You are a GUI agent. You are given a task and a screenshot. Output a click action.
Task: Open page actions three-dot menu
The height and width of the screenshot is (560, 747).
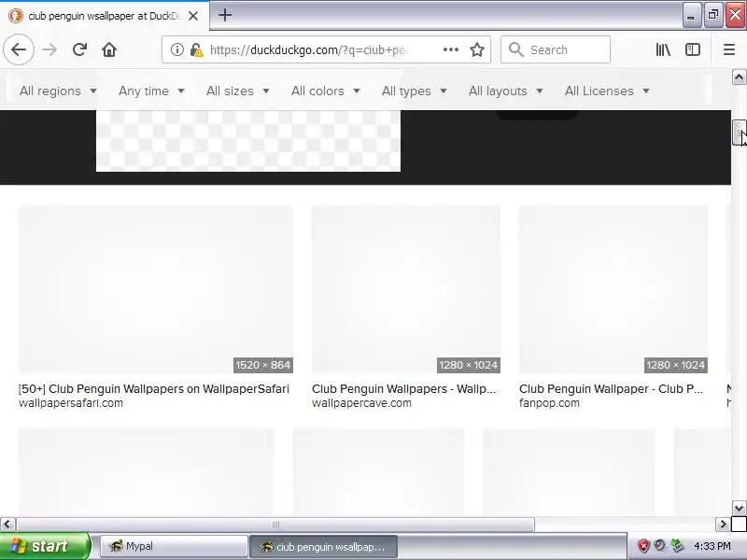click(451, 49)
